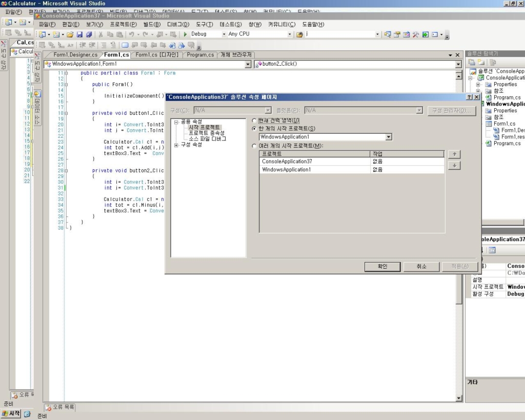Screen dimensions: 525x420
Task: Move project up with the up arrow button
Action: (454, 154)
